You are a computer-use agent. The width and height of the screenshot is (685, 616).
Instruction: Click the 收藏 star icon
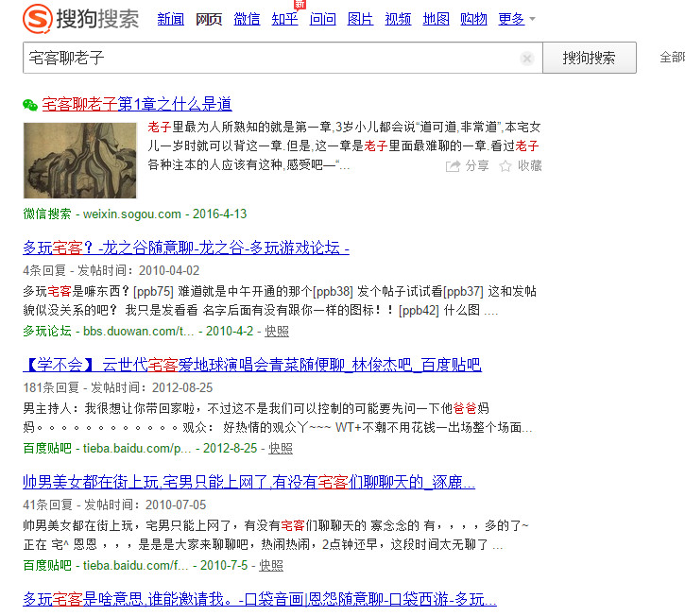tap(505, 166)
